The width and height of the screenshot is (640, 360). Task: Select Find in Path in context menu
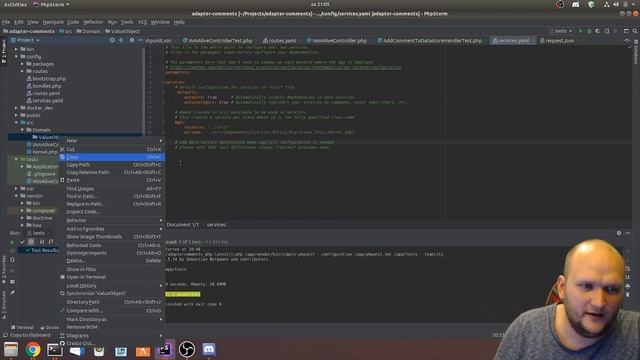(112, 196)
